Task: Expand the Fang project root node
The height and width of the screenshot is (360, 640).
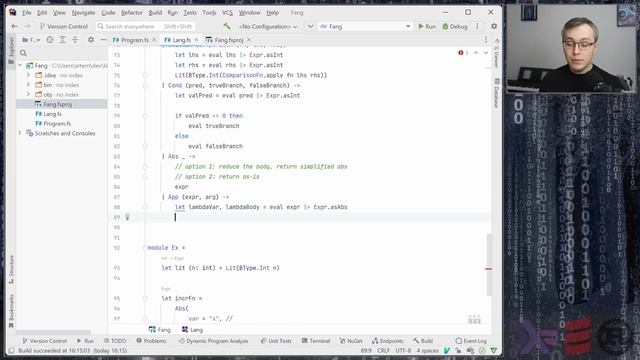Action: tap(20, 65)
